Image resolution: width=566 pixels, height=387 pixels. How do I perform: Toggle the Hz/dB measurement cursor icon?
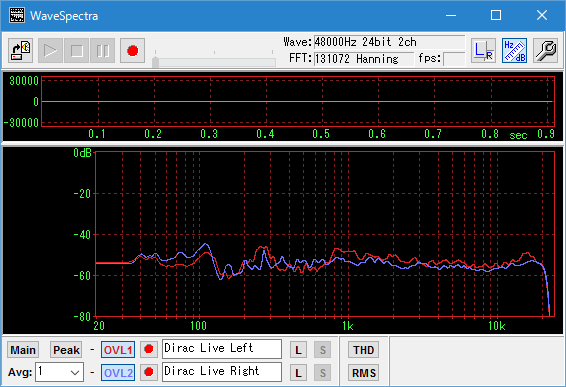pos(514,51)
